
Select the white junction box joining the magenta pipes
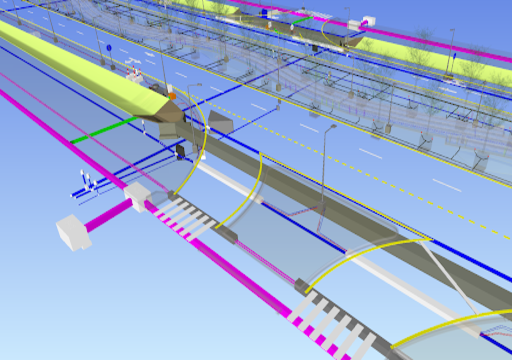pos(138,197)
